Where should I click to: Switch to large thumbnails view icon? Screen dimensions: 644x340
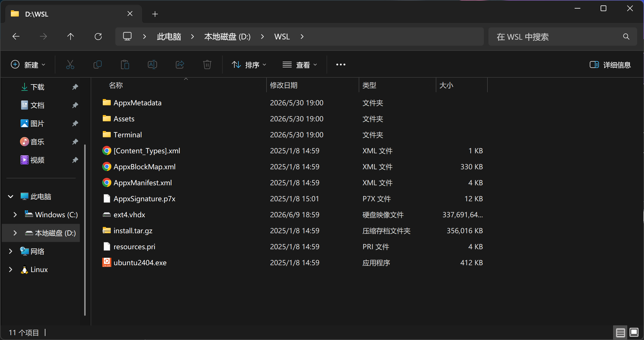[634, 333]
